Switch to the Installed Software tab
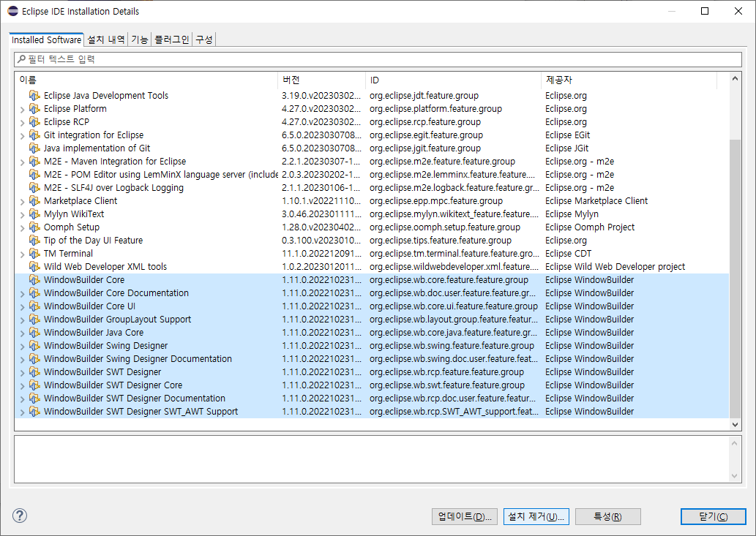This screenshot has height=536, width=756. pos(46,39)
